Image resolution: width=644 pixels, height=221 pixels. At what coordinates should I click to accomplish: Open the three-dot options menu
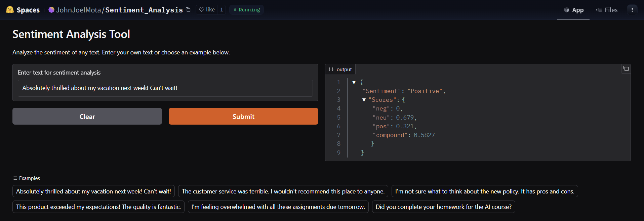click(632, 10)
